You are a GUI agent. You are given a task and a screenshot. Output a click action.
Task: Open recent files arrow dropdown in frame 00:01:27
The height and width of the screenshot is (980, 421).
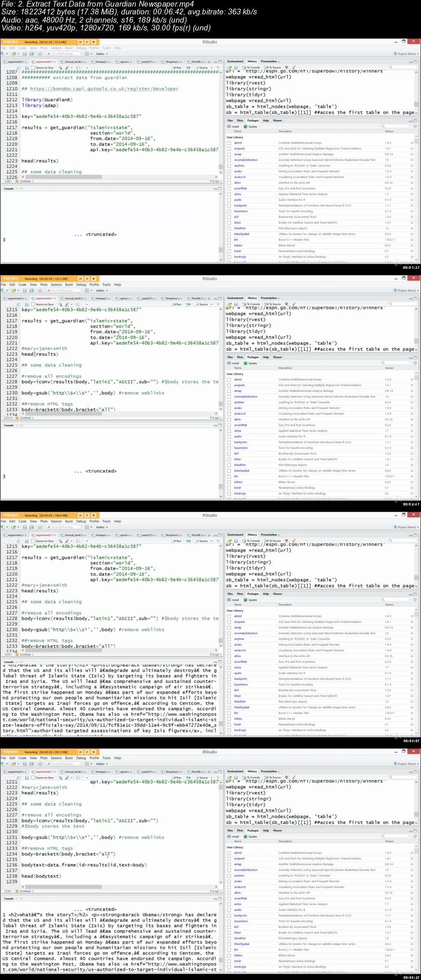(x=18, y=54)
